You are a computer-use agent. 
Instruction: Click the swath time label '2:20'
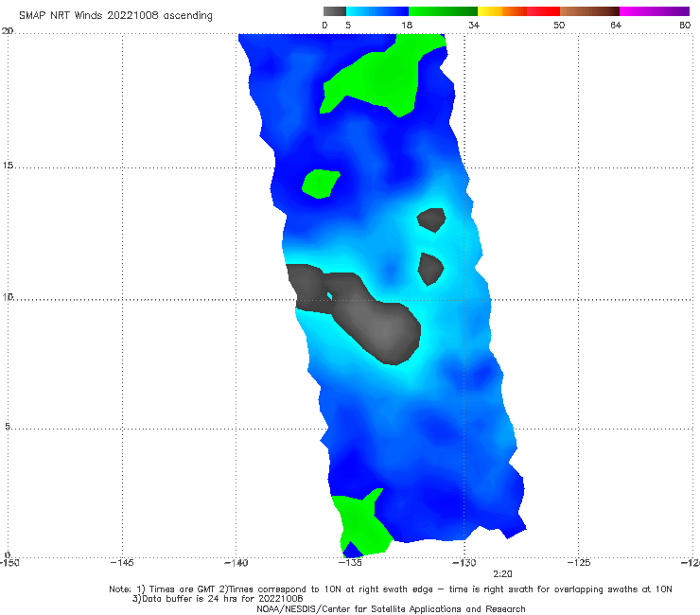pos(502,574)
